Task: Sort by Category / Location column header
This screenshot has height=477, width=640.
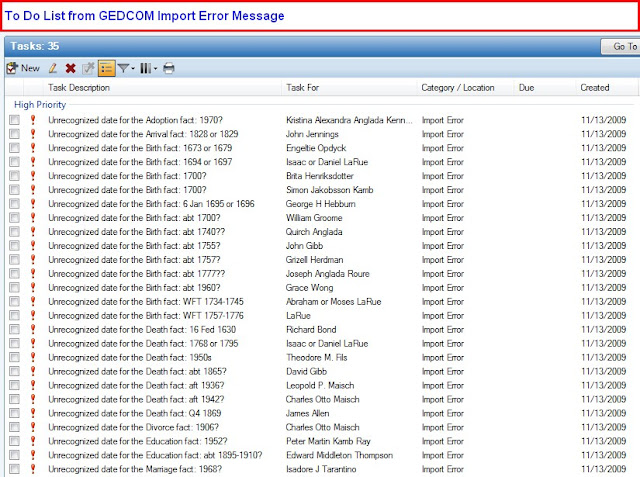Action: click(x=458, y=88)
